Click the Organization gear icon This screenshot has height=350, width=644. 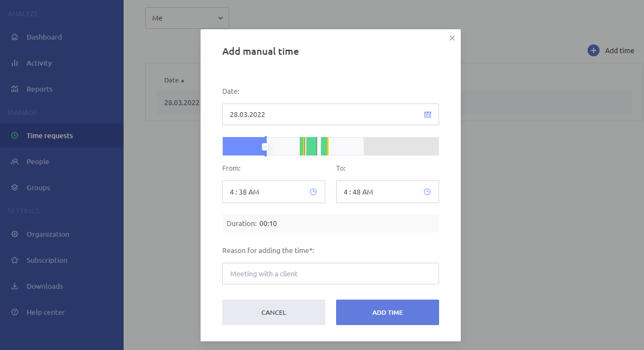click(15, 234)
